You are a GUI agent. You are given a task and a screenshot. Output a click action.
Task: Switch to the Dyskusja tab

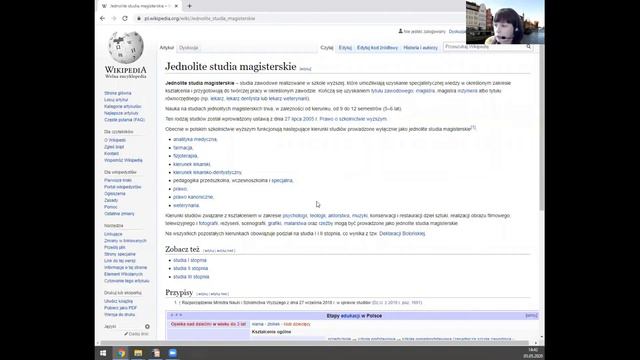click(189, 48)
